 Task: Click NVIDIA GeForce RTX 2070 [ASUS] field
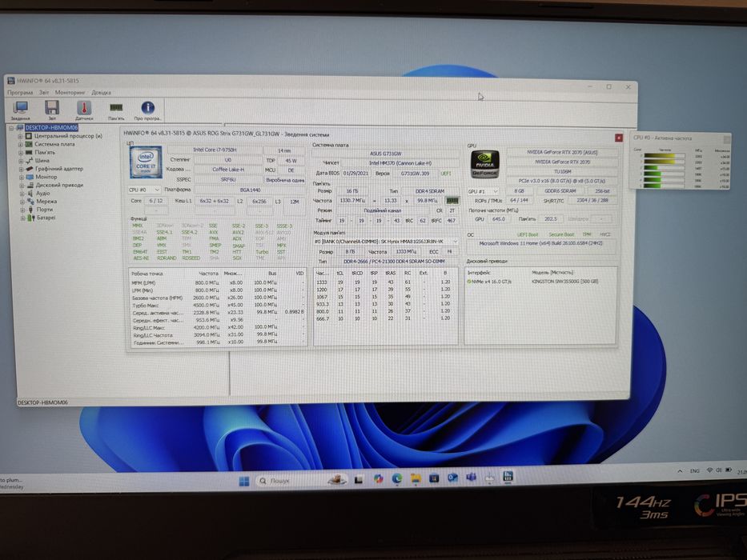coord(562,152)
